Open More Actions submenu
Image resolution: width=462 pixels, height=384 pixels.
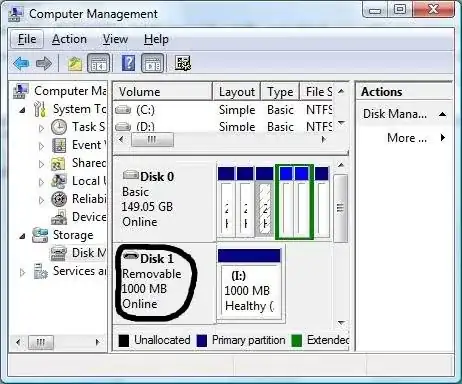coord(416,138)
